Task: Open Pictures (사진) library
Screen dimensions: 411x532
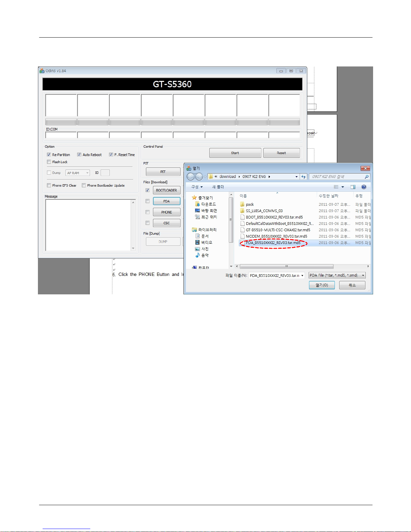Action: tap(202, 249)
